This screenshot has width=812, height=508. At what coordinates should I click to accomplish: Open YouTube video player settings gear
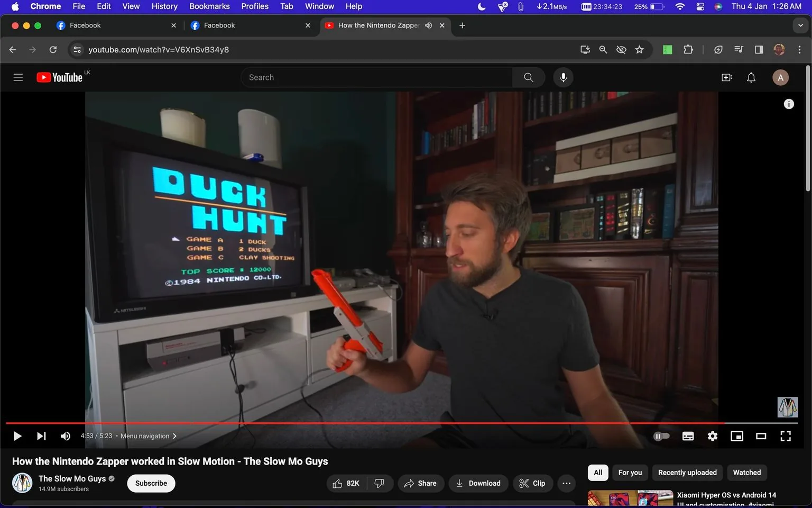pos(712,436)
